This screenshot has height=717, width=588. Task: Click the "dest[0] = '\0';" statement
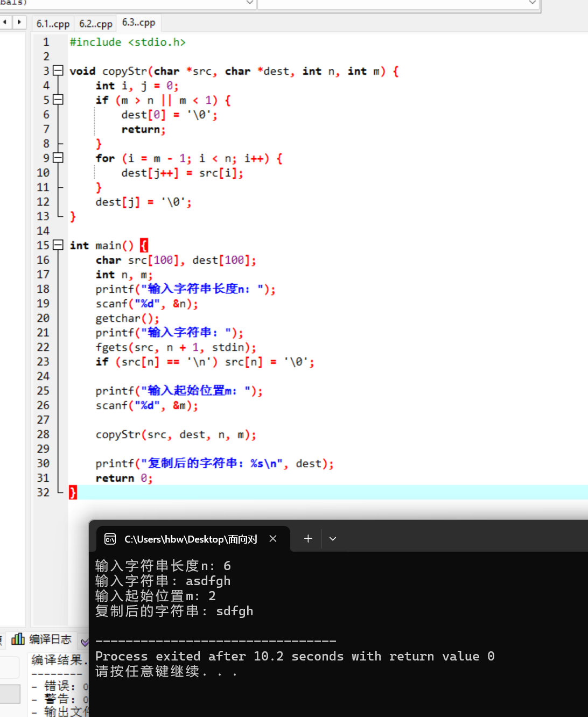coord(169,115)
